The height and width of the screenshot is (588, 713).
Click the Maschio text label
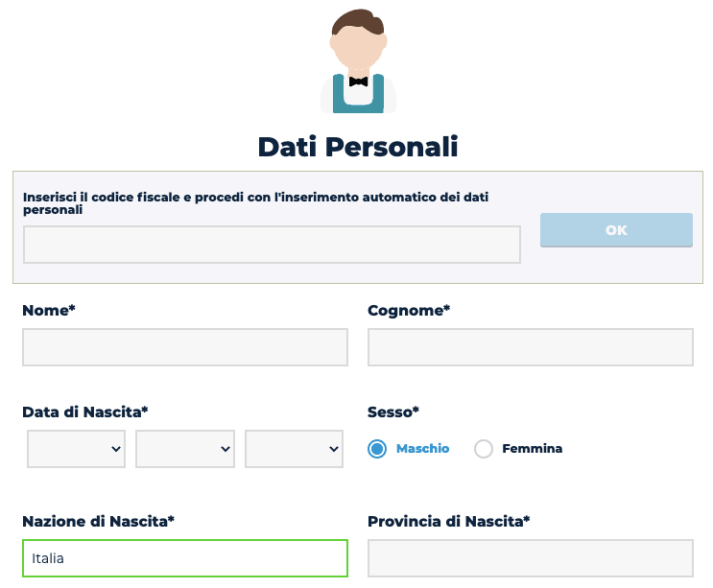click(x=422, y=449)
